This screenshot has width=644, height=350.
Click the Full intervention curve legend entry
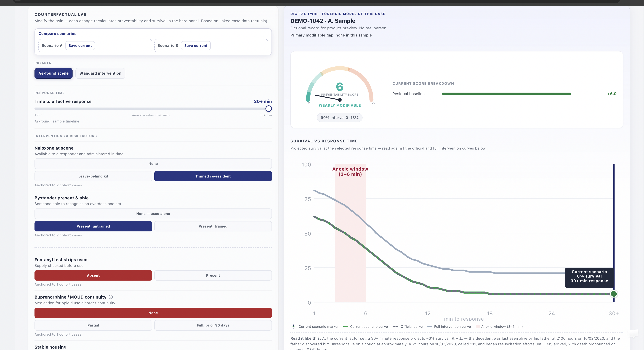449,327
